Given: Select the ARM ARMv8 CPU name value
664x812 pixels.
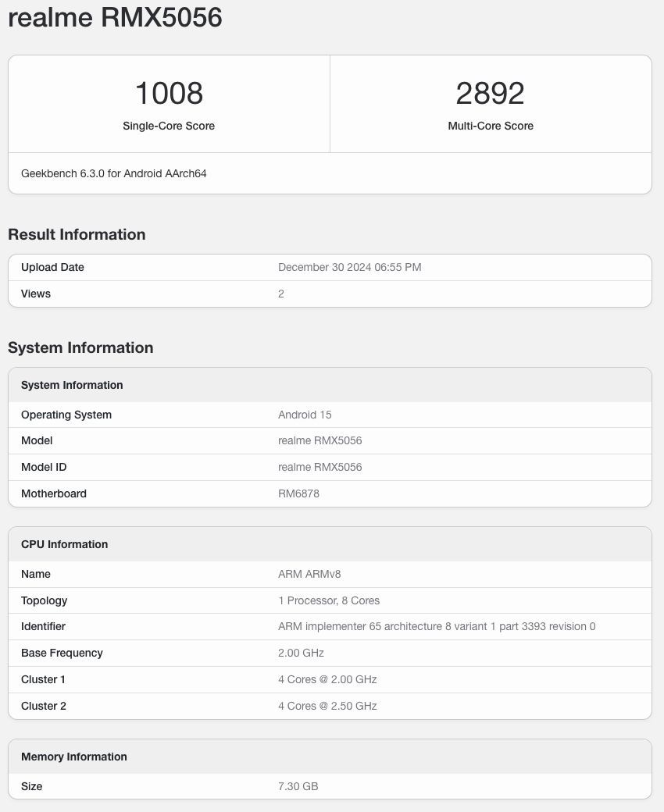Looking at the screenshot, I should 309,574.
